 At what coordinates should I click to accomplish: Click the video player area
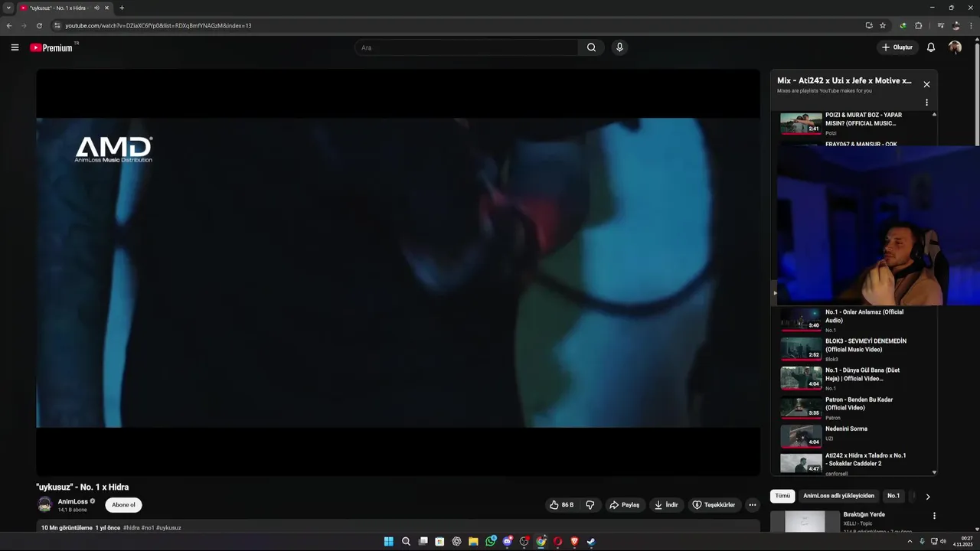coord(398,272)
